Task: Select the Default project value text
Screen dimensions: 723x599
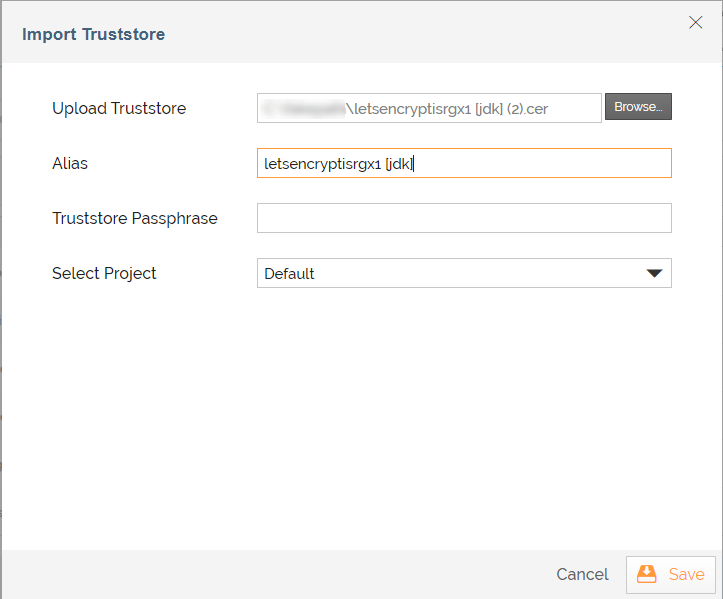Action: click(x=290, y=273)
